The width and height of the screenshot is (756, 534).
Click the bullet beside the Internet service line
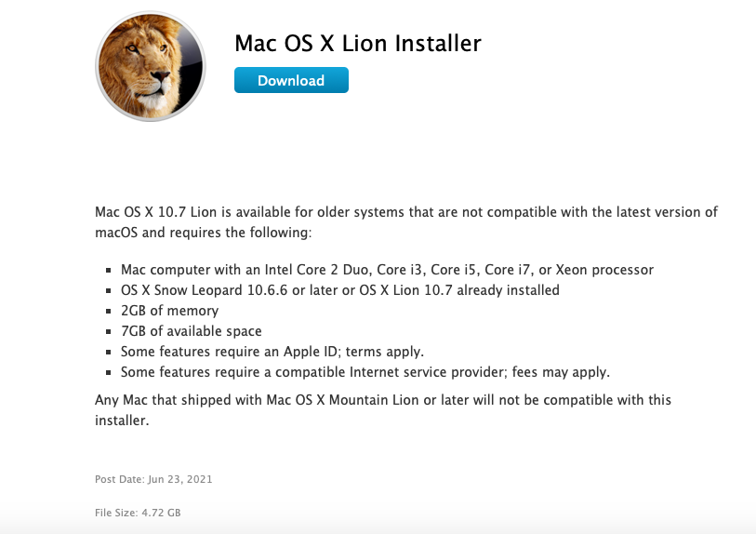(x=109, y=373)
